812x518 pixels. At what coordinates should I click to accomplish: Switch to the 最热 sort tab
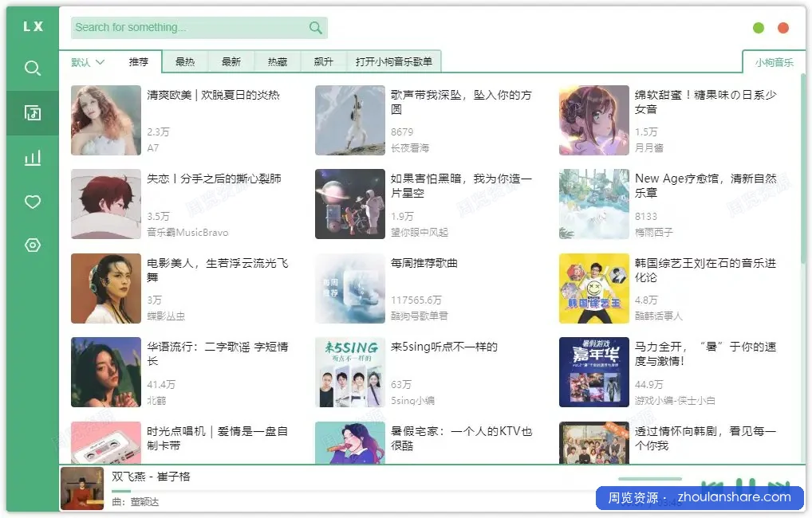[185, 62]
